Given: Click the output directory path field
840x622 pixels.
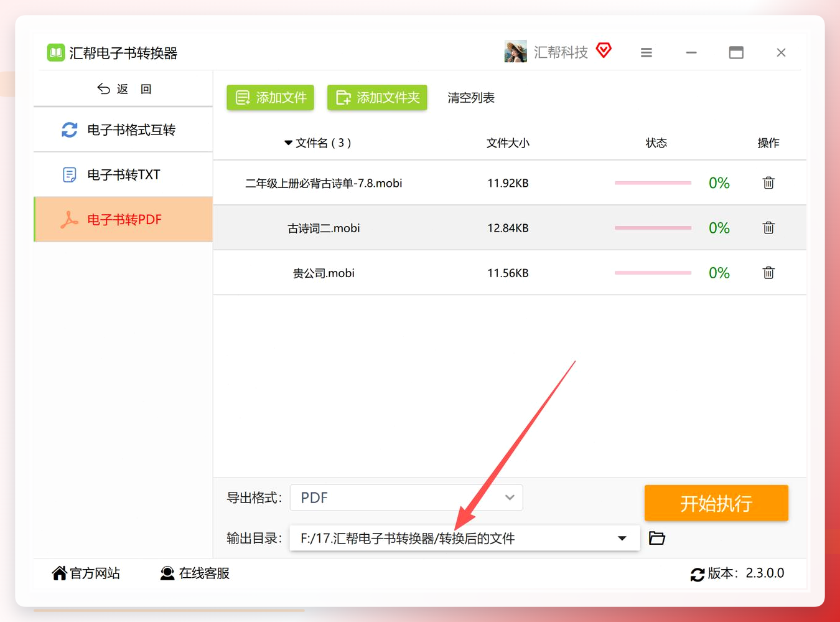Looking at the screenshot, I should (x=465, y=538).
